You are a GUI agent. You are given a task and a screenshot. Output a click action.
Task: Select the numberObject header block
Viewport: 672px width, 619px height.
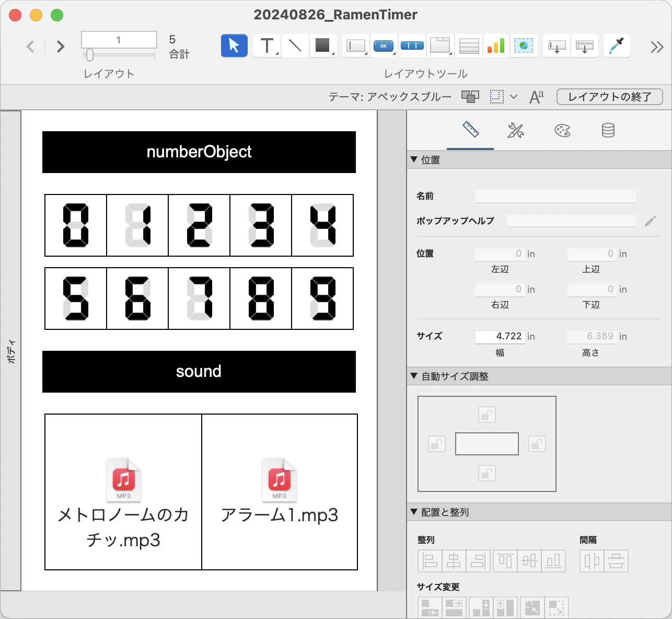[199, 152]
